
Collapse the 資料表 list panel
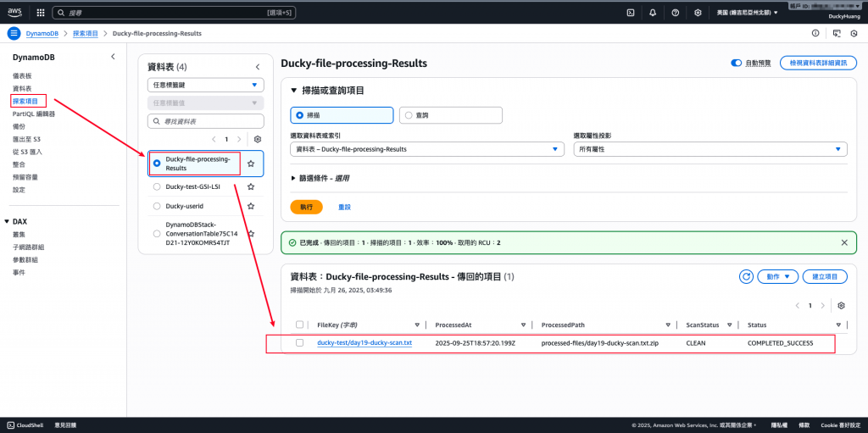pos(258,67)
